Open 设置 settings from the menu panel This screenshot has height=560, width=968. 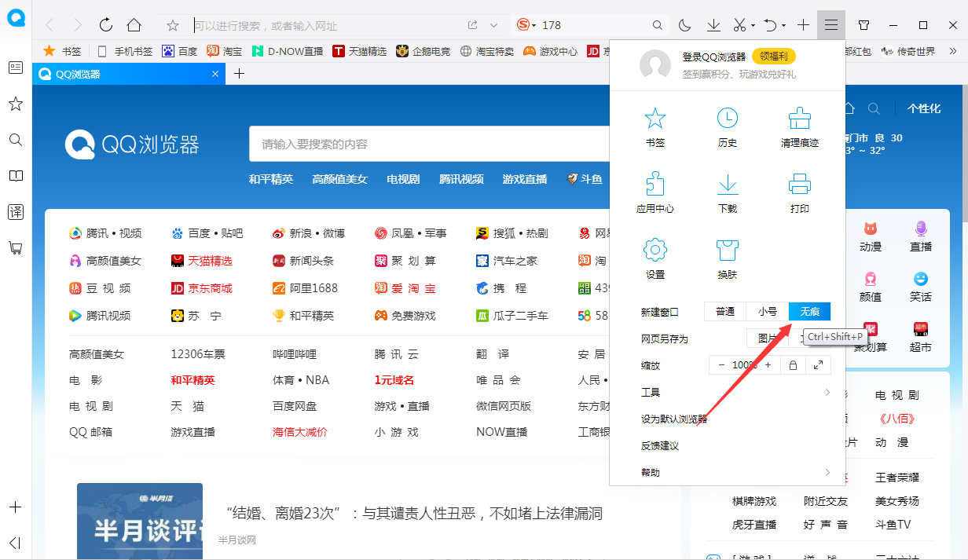point(655,258)
